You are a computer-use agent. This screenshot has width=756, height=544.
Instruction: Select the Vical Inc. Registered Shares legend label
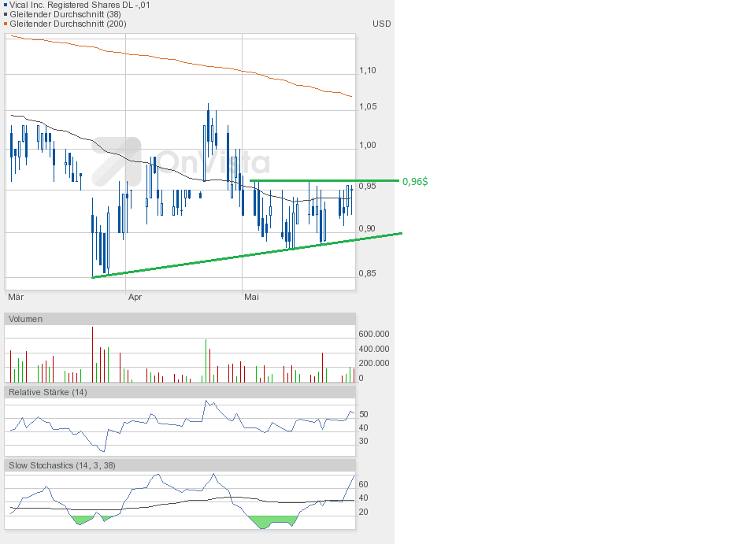(80, 5)
